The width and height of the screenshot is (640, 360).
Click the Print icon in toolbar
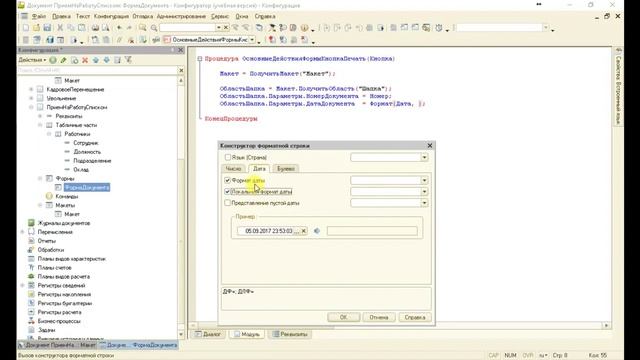click(x=95, y=28)
